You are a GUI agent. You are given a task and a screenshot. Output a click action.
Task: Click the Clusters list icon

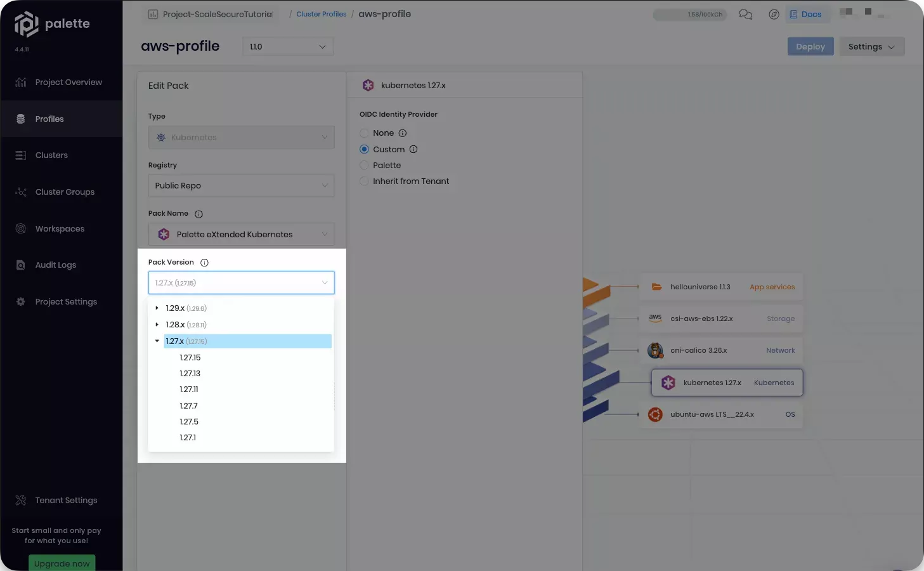pos(21,155)
